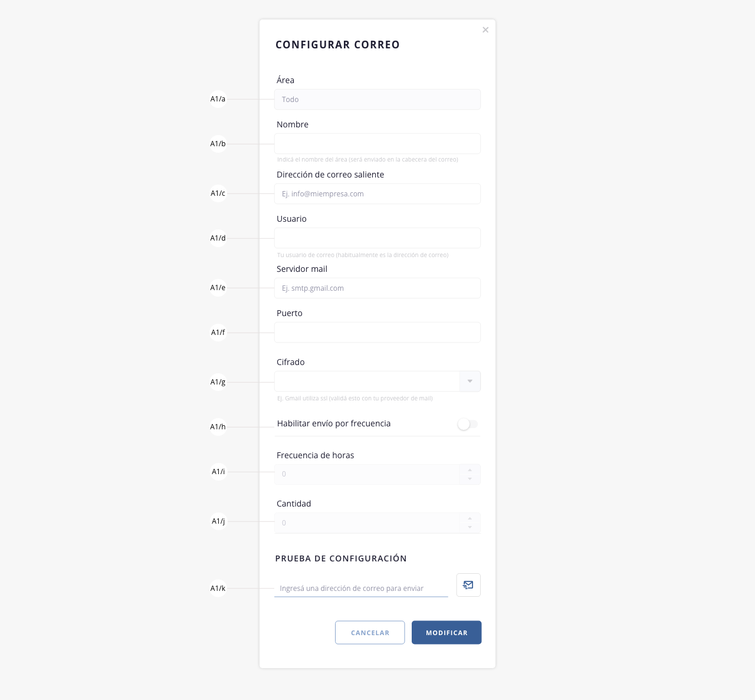The height and width of the screenshot is (700, 755).
Task: Focus the Puerto input field
Action: (377, 333)
